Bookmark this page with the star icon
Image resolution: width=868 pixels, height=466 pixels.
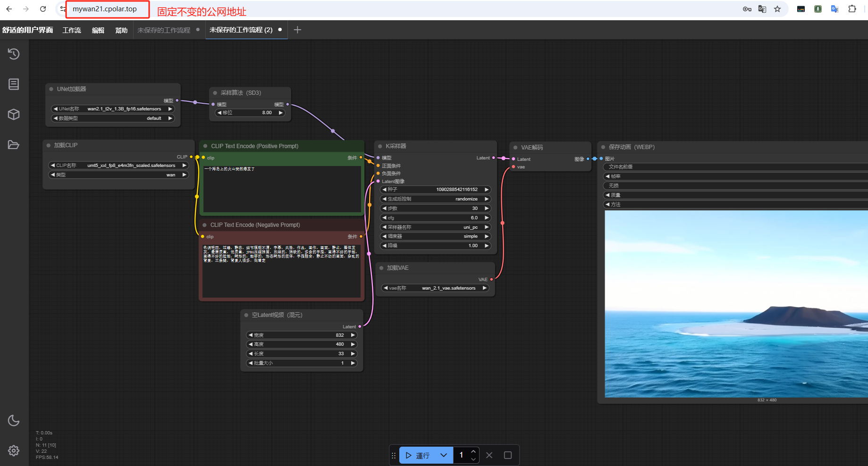tap(777, 9)
